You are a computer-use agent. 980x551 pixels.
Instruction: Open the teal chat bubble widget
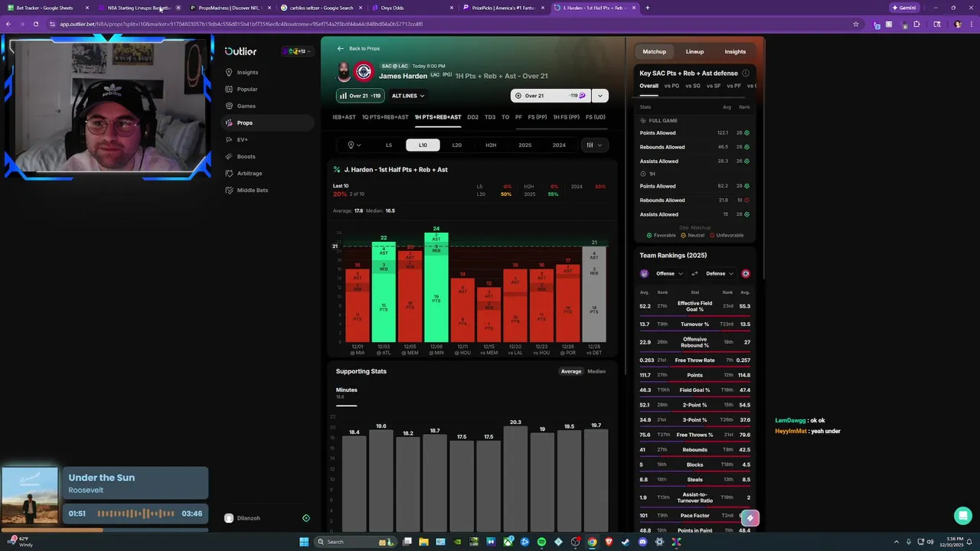962,515
